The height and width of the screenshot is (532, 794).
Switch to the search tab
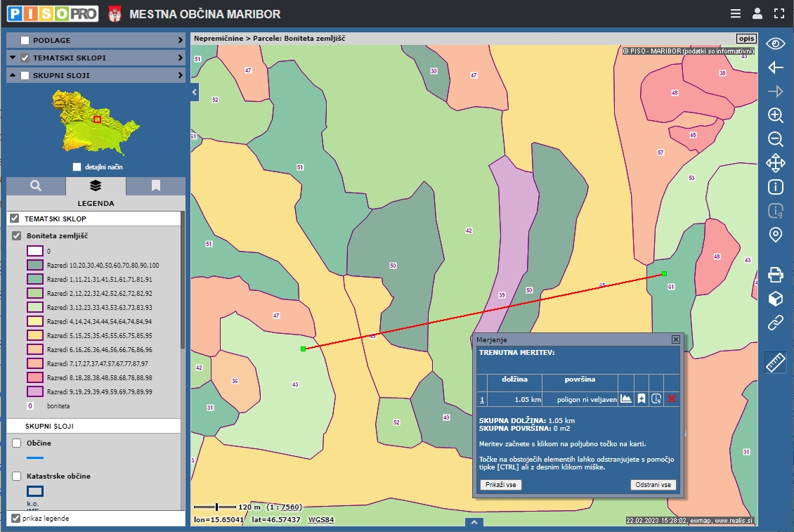(x=36, y=186)
